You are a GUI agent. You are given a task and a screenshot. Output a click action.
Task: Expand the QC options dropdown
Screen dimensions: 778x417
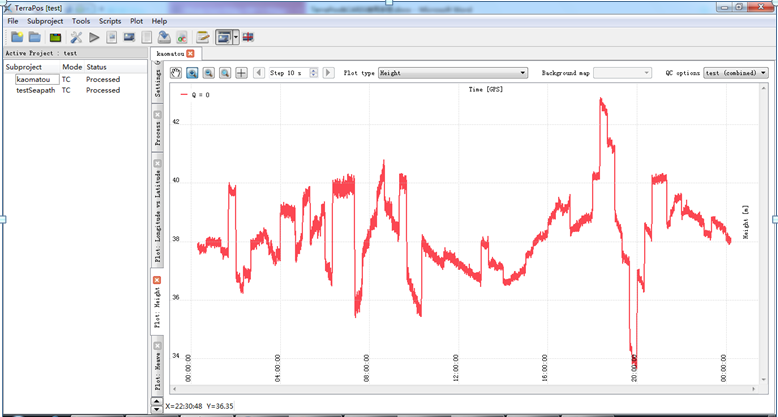(735, 73)
